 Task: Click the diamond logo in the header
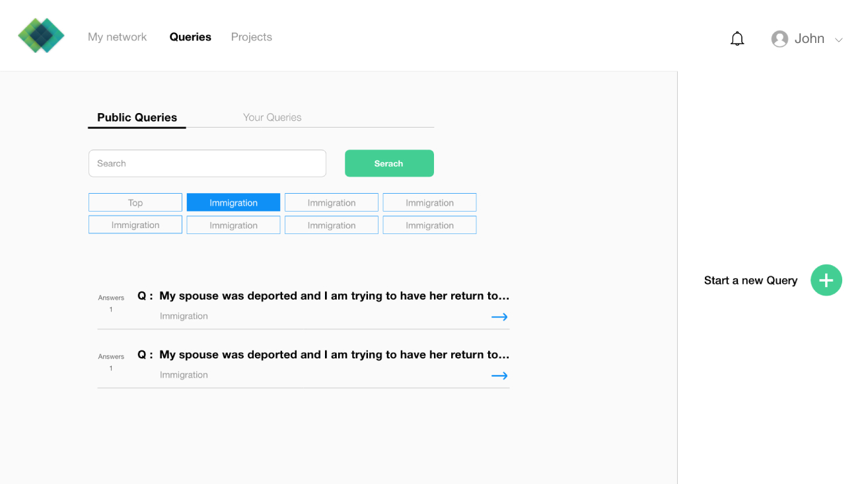tap(41, 36)
